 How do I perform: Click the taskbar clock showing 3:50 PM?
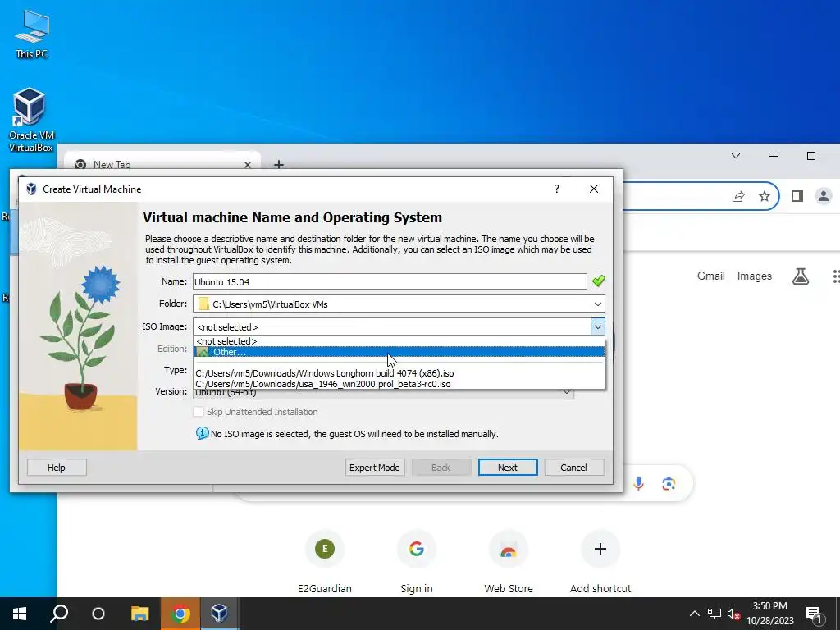point(769,614)
